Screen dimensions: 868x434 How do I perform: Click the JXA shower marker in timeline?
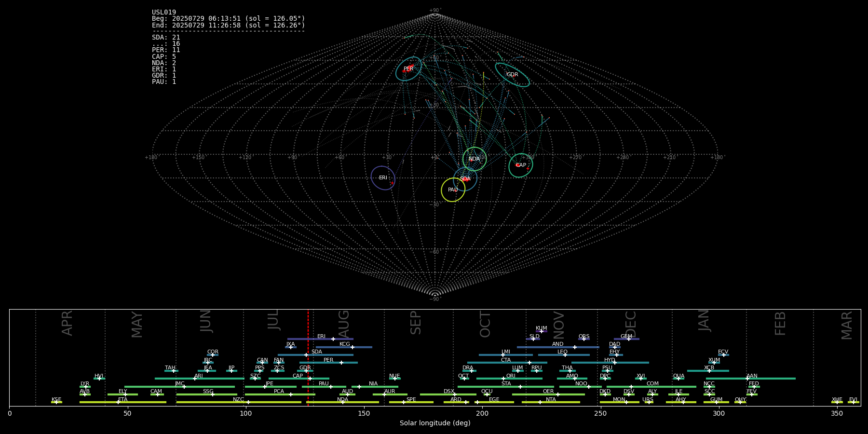[290, 347]
